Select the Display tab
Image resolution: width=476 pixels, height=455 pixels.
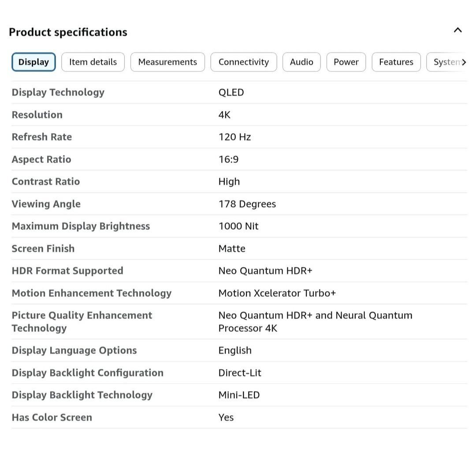33,62
